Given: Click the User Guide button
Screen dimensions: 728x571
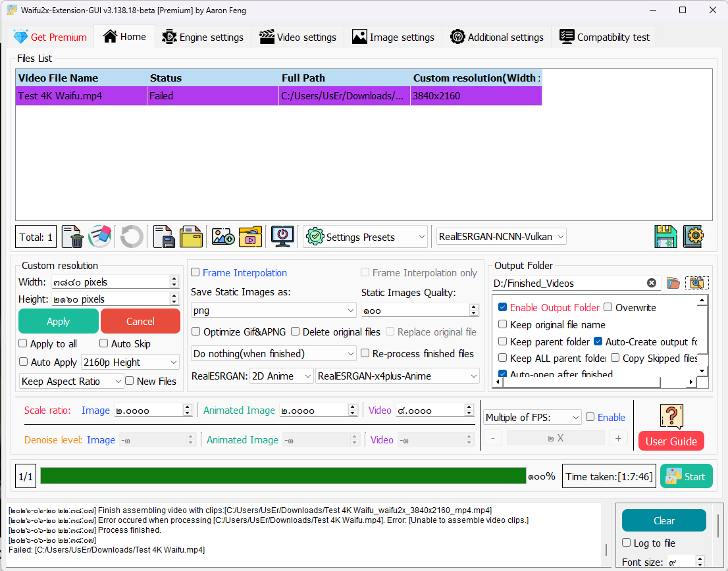Looking at the screenshot, I should pos(671,441).
